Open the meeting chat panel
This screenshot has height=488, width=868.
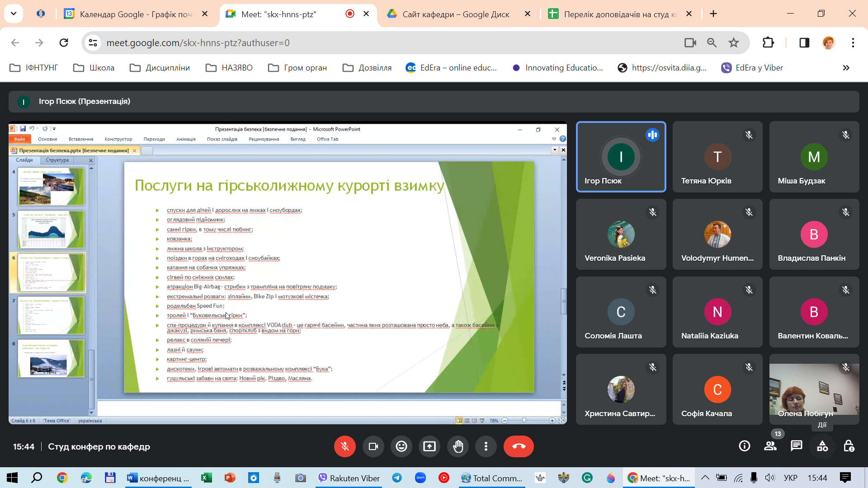click(796, 446)
